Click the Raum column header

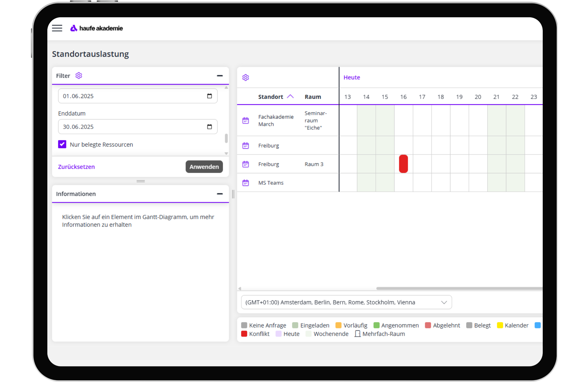(313, 97)
